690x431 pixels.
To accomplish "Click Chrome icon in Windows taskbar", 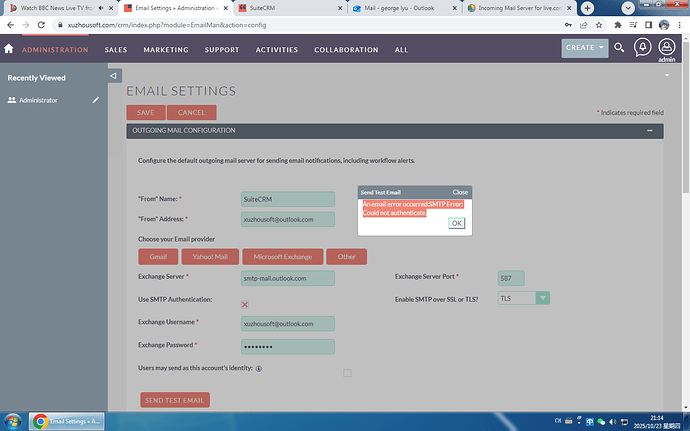I will coord(41,421).
